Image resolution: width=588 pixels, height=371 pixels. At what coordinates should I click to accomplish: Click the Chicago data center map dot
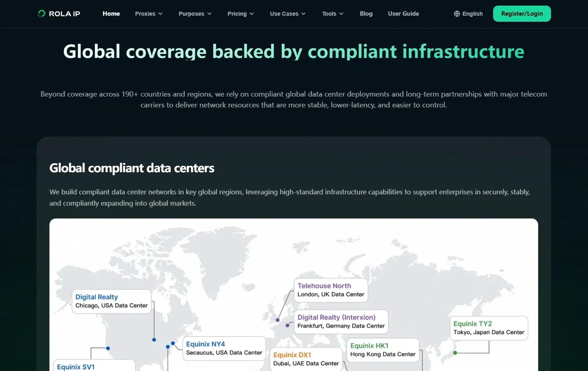154,340
